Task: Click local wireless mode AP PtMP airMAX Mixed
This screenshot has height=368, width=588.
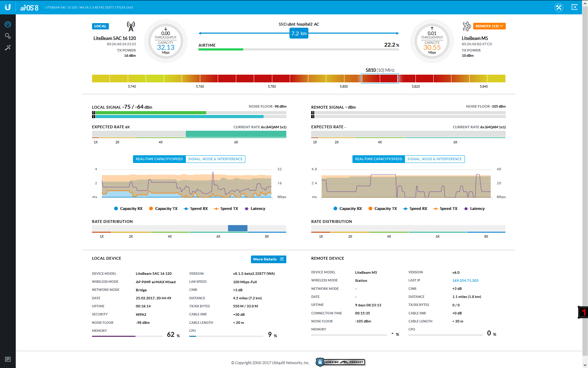Action: [x=156, y=282]
